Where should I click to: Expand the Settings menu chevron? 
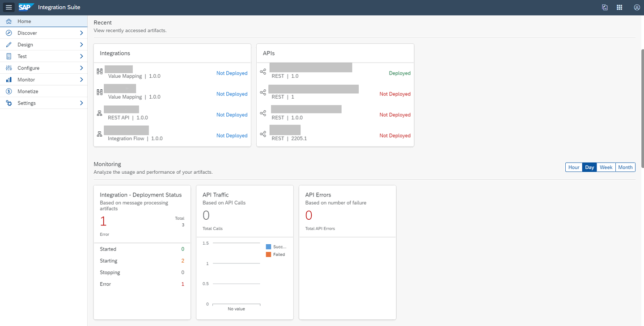(81, 103)
